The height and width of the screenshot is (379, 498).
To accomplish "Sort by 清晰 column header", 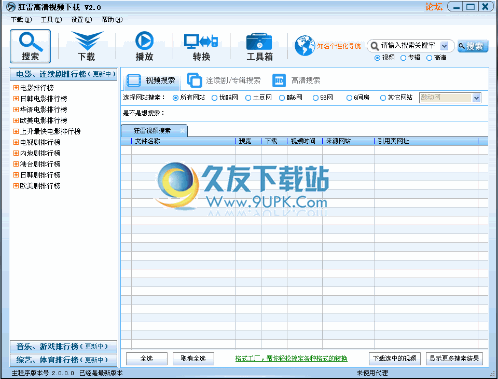I will pos(248,141).
